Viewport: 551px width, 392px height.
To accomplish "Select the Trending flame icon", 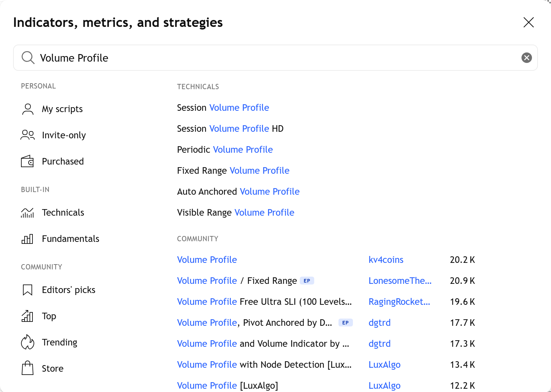I will [x=28, y=342].
